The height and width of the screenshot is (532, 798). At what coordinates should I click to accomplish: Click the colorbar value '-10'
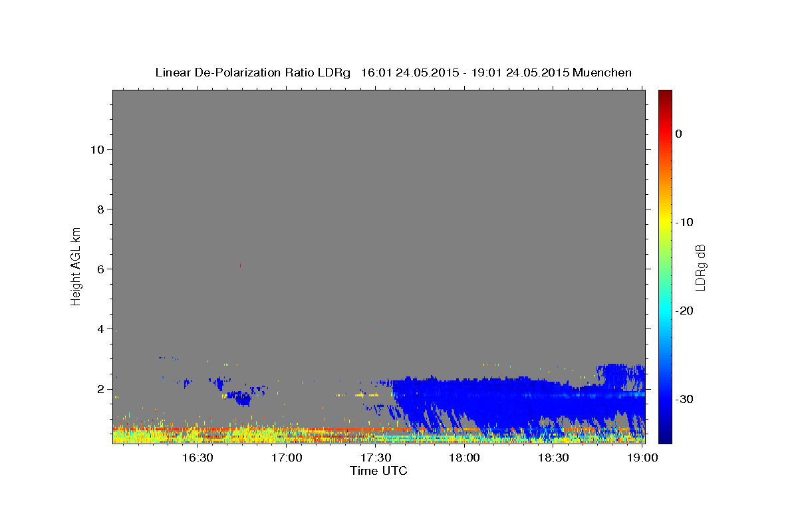click(x=683, y=222)
